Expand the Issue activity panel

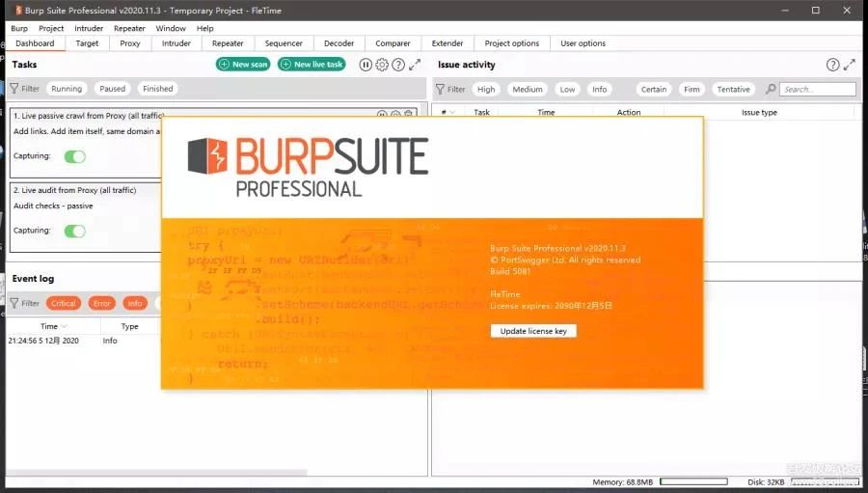click(x=850, y=65)
